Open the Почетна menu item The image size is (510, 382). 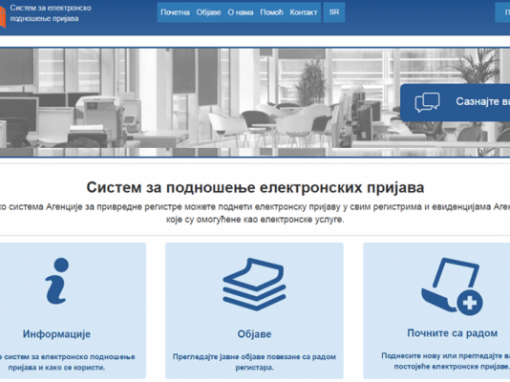coord(175,12)
